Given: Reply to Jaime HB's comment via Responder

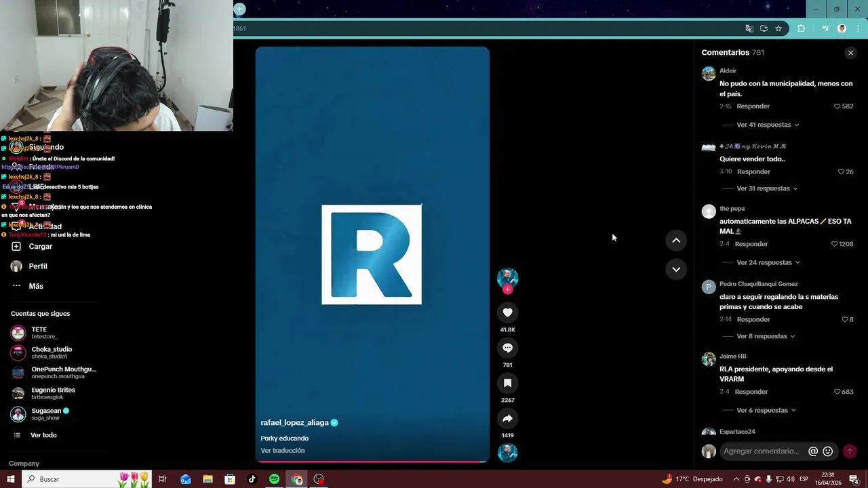Looking at the screenshot, I should pyautogui.click(x=751, y=392).
